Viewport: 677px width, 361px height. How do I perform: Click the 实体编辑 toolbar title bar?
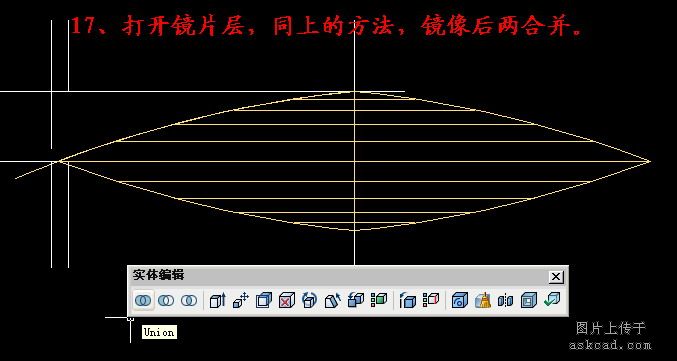tap(348, 276)
